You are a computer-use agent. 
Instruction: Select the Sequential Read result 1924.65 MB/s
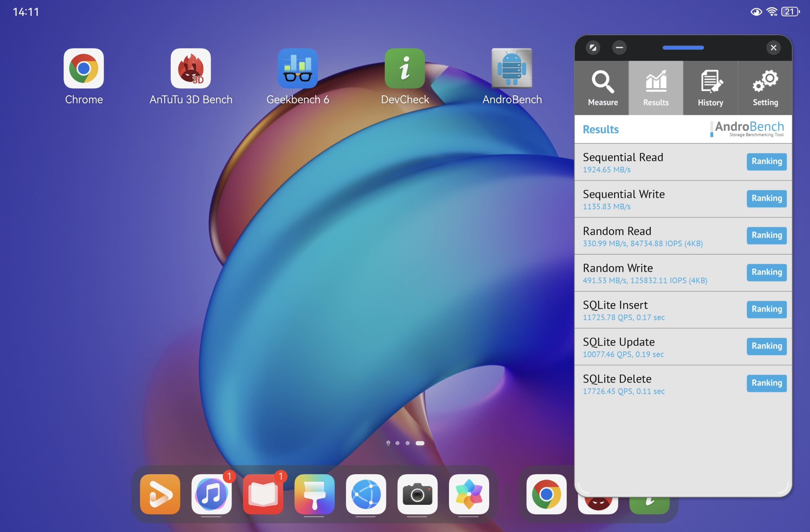point(607,170)
